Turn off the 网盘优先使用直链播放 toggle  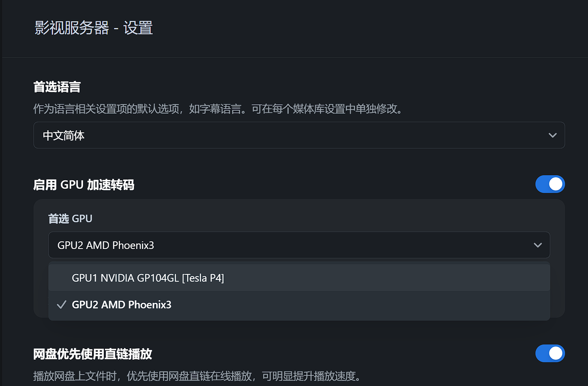(x=550, y=353)
